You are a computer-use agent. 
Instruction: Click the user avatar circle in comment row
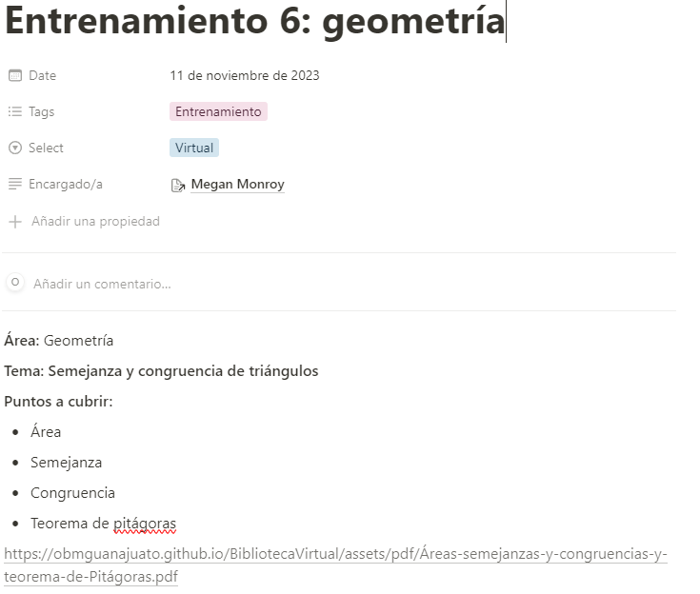click(15, 283)
